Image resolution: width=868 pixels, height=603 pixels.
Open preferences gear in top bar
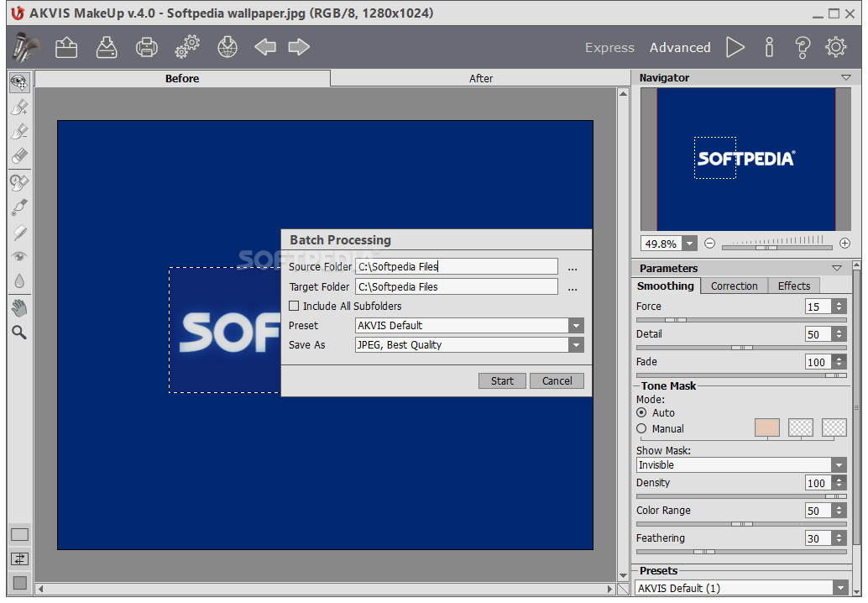[x=836, y=48]
